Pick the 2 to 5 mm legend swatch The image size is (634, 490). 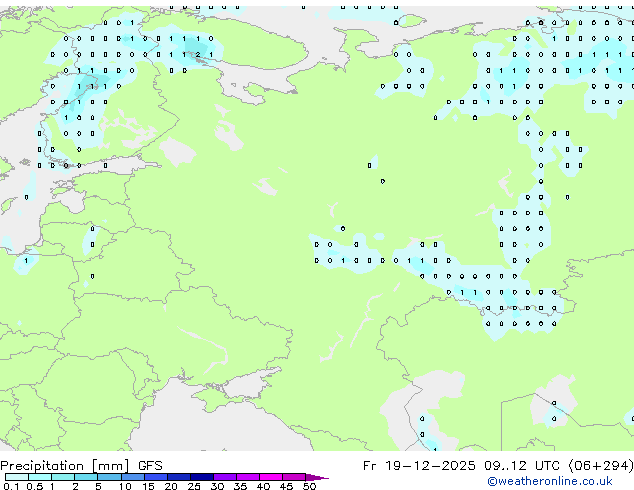[x=86, y=477]
